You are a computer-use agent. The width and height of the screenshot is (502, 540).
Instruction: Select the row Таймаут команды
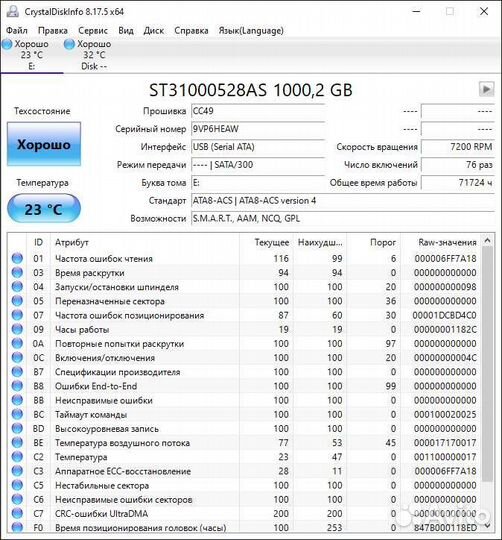pyautogui.click(x=244, y=414)
